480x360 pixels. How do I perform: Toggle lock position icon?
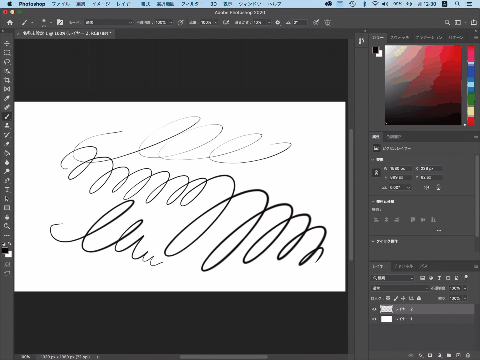(x=403, y=298)
